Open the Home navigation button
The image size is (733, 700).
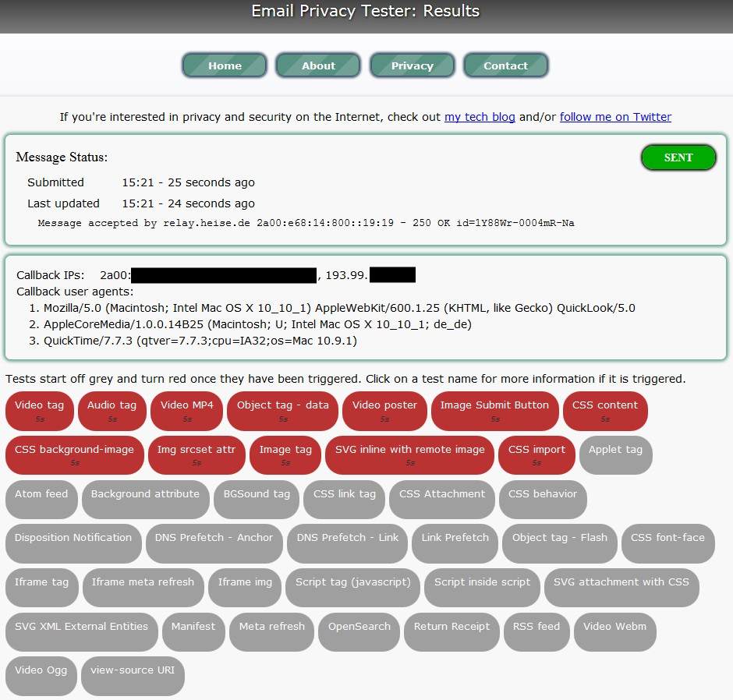[x=225, y=65]
